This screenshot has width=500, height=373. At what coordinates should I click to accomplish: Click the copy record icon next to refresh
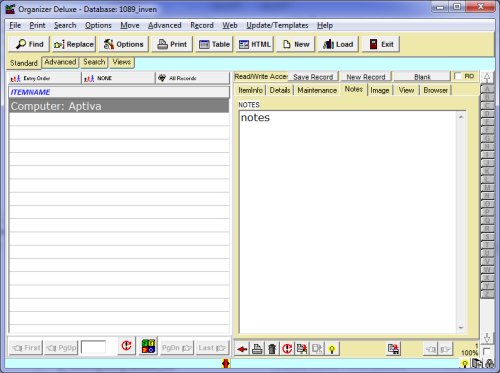tap(302, 349)
